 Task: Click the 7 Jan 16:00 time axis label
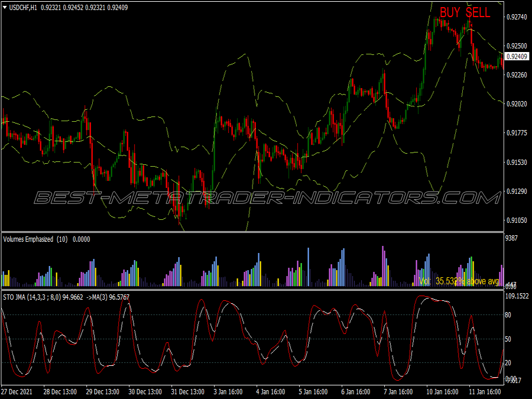tap(398, 391)
